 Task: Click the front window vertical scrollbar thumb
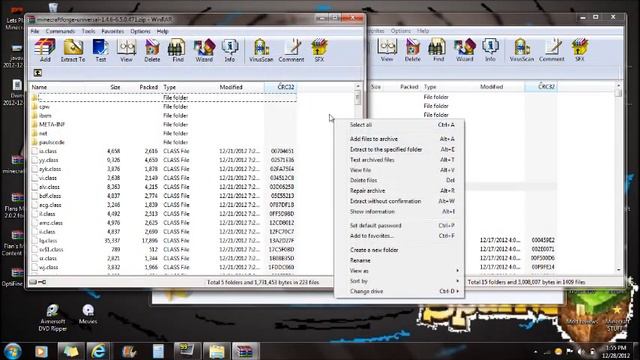358,98
